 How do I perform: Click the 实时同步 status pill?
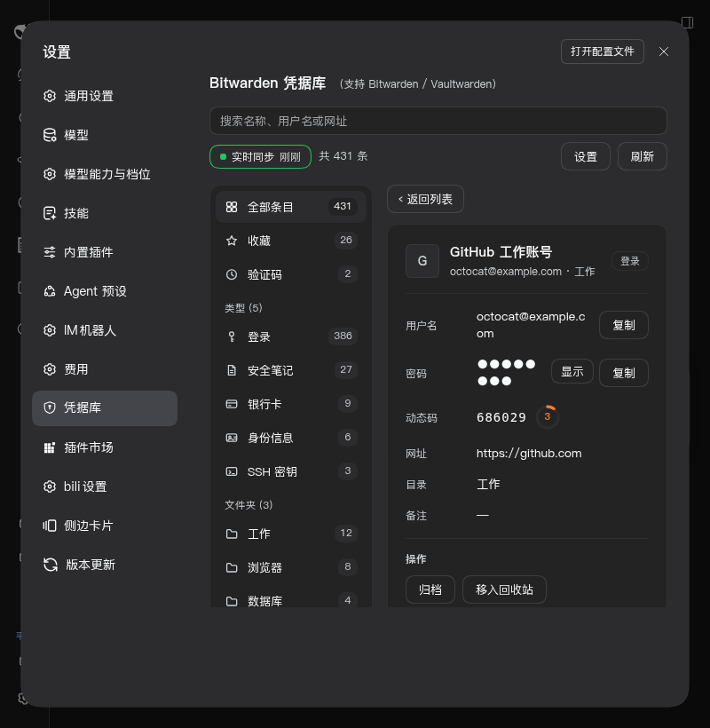click(260, 157)
